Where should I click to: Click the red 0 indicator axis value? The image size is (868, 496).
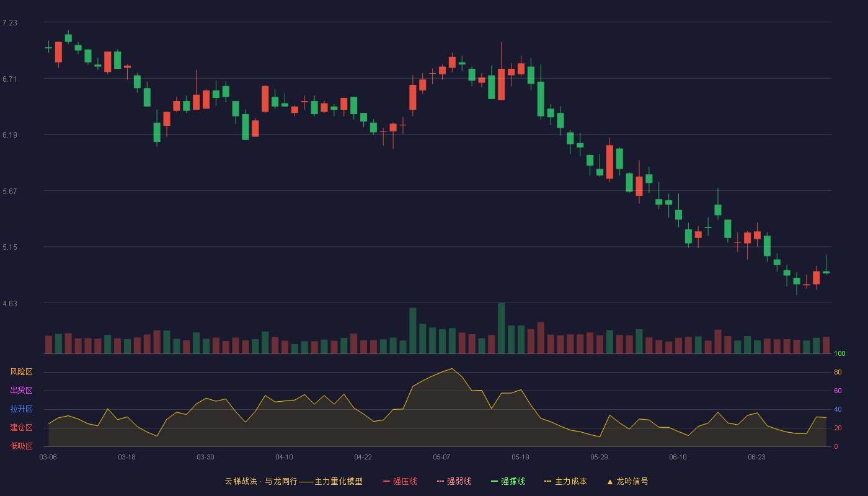pos(836,446)
